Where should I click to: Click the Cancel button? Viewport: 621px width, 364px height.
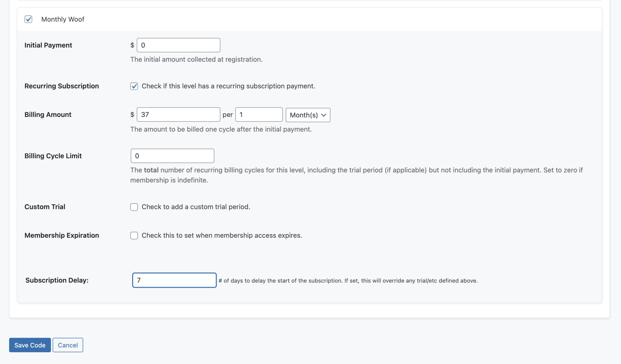(x=68, y=345)
